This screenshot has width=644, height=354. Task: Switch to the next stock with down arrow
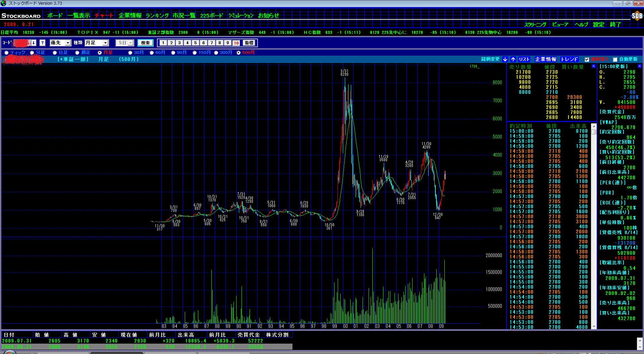coord(505,59)
